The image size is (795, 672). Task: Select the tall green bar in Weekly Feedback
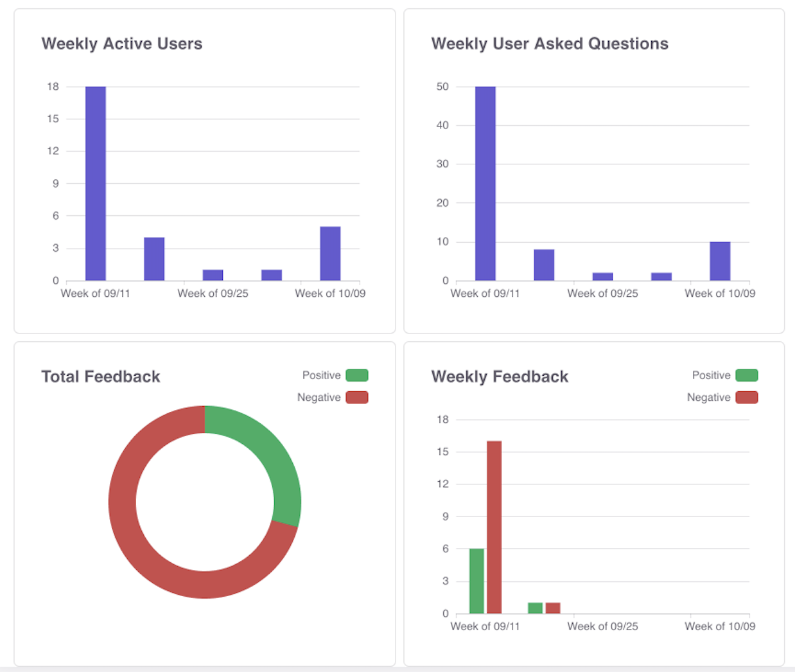pos(476,581)
